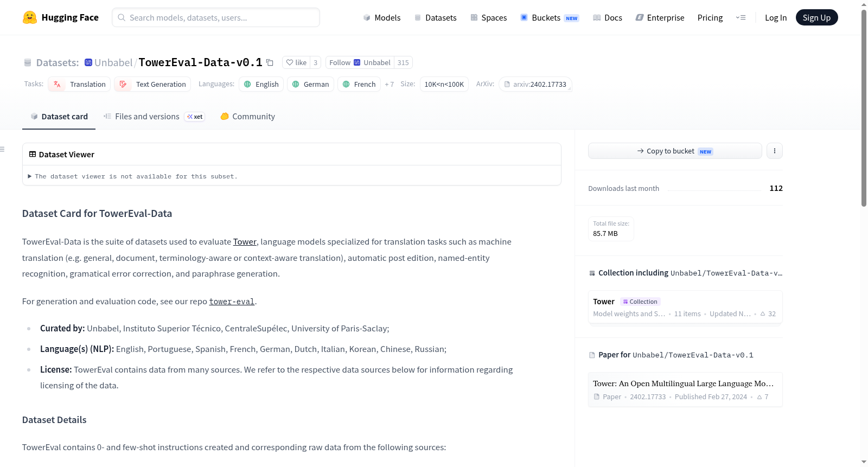Click the like count 3
The height and width of the screenshot is (467, 868).
[316, 62]
